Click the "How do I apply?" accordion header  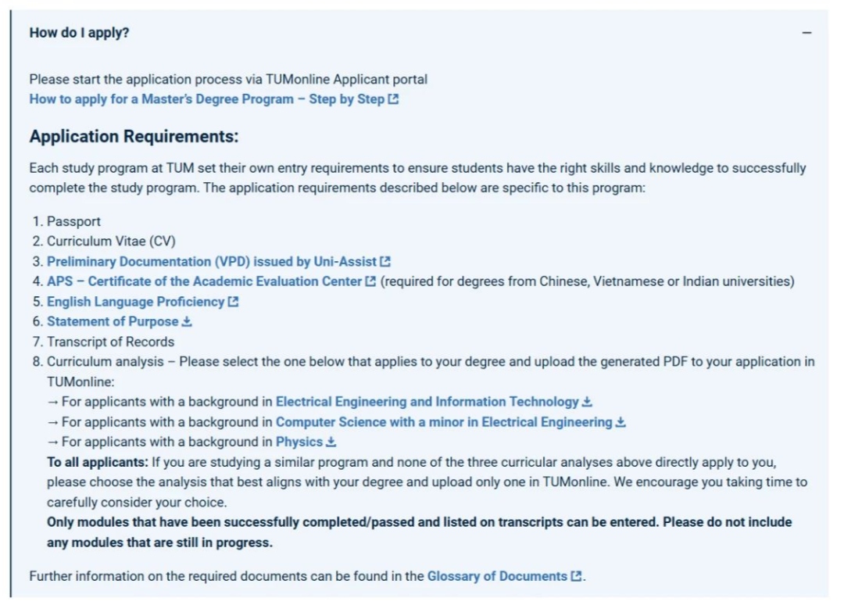point(80,33)
